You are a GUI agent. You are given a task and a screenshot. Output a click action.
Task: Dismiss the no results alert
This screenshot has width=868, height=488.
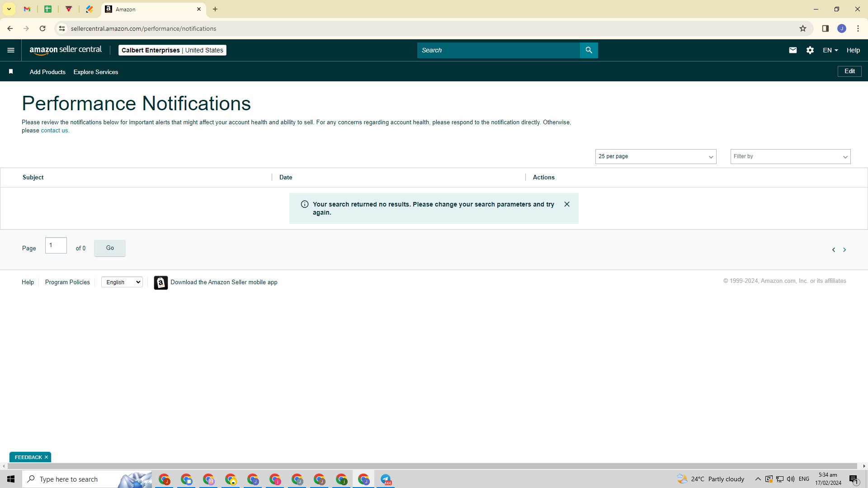[x=567, y=204]
